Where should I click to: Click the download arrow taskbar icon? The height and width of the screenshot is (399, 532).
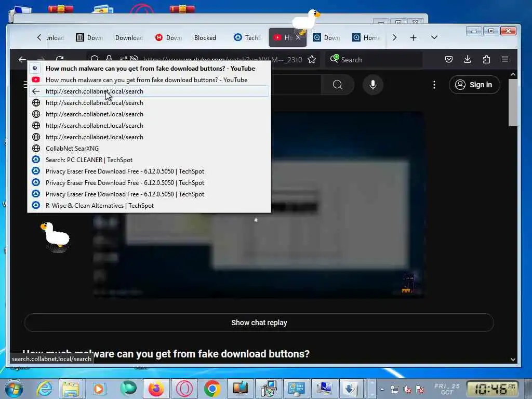click(x=350, y=389)
